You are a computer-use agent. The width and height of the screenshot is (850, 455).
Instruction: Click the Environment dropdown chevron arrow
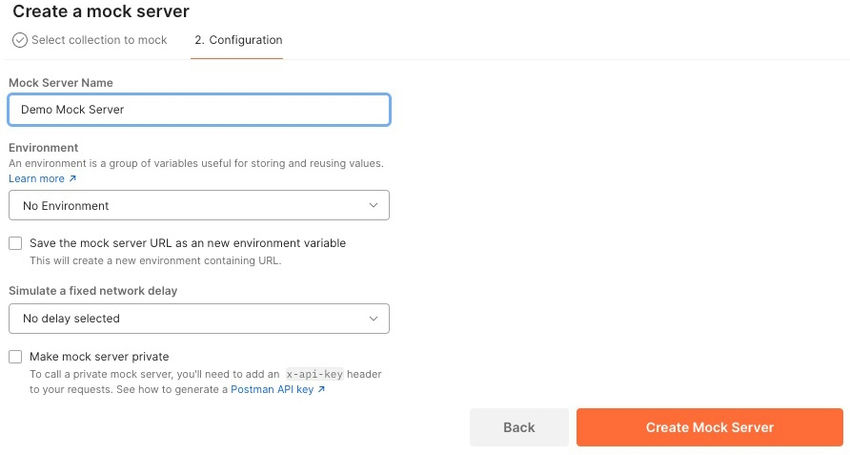tap(374, 206)
